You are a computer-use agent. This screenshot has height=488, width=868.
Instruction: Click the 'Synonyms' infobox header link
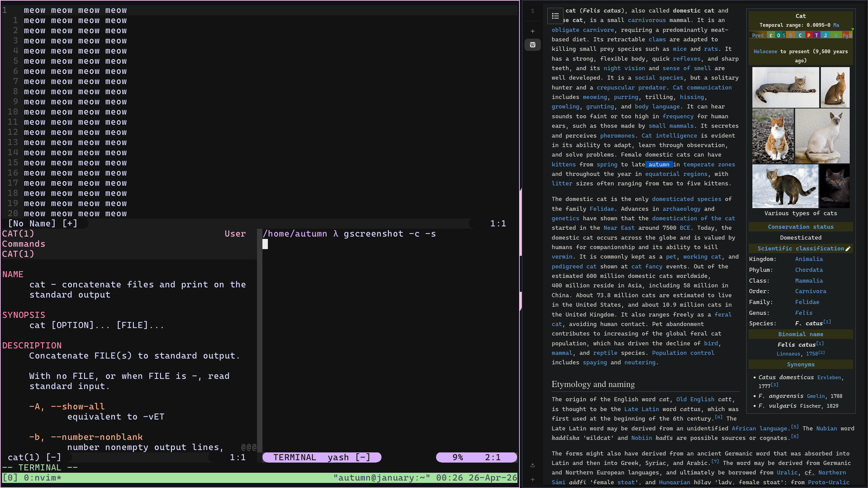click(801, 365)
